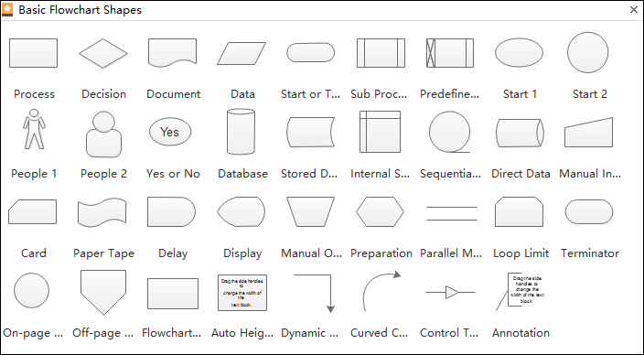Viewport: 644px width, 355px height.
Task: Select the Curved Connector arrow
Action: point(382,291)
